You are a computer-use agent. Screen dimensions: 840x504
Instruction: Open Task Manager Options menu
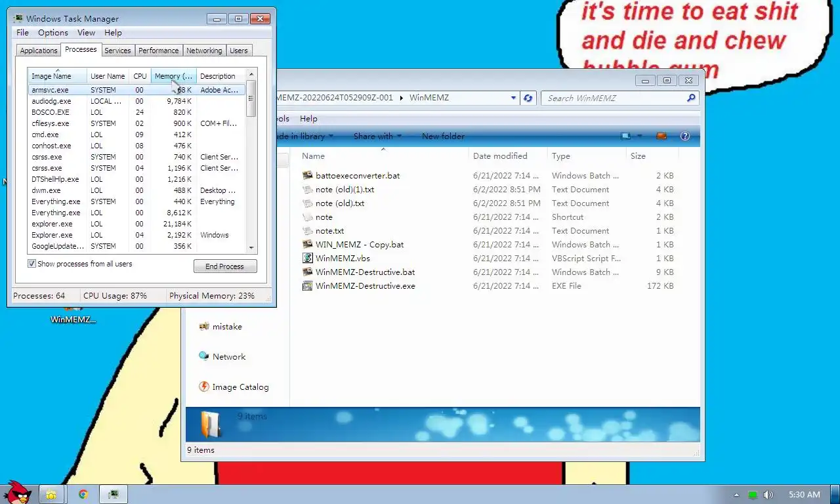point(53,33)
